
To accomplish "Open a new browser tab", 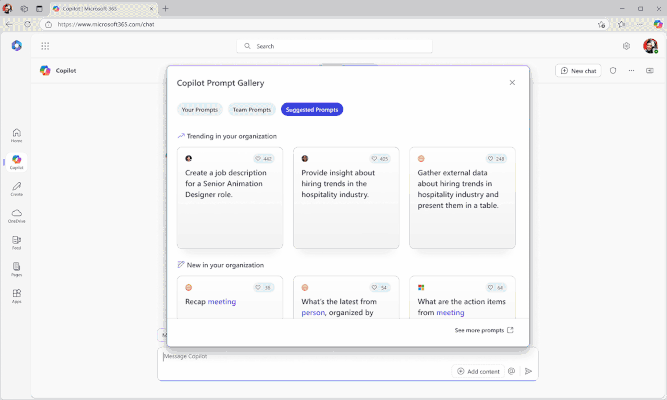I will (165, 9).
